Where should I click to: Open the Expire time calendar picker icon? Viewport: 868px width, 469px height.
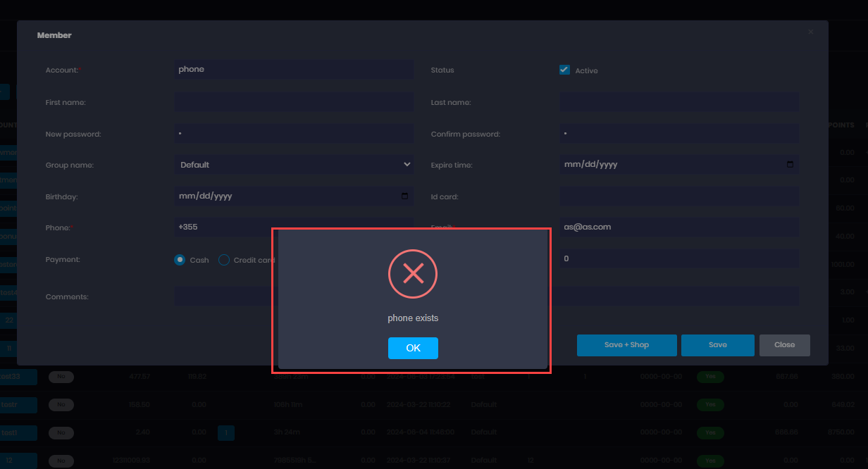point(790,165)
